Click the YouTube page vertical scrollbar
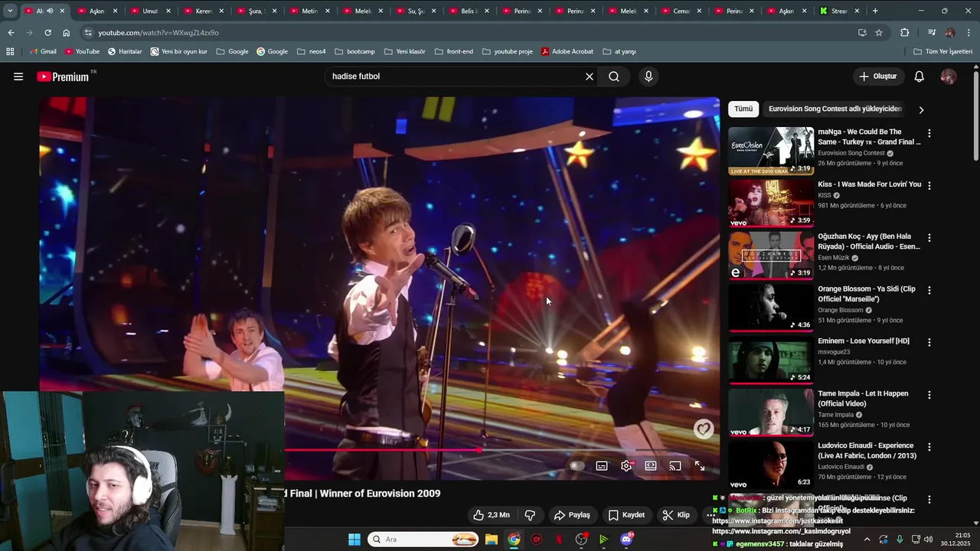 click(976, 115)
